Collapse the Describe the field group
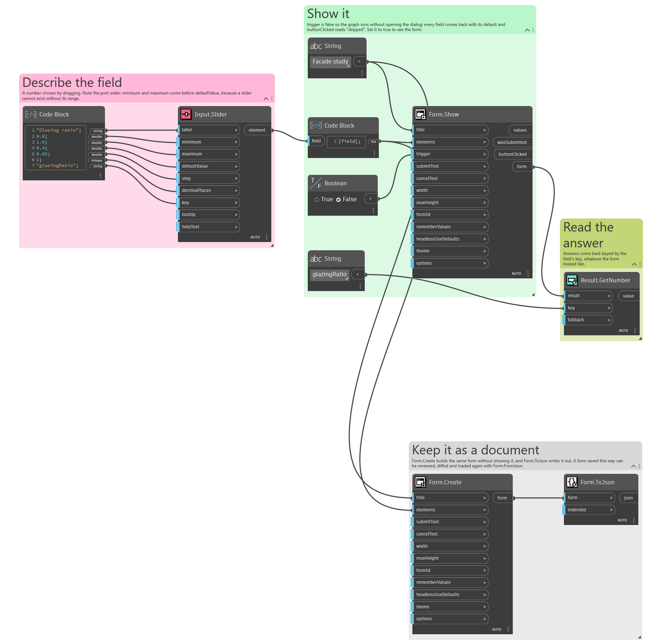 (x=266, y=98)
